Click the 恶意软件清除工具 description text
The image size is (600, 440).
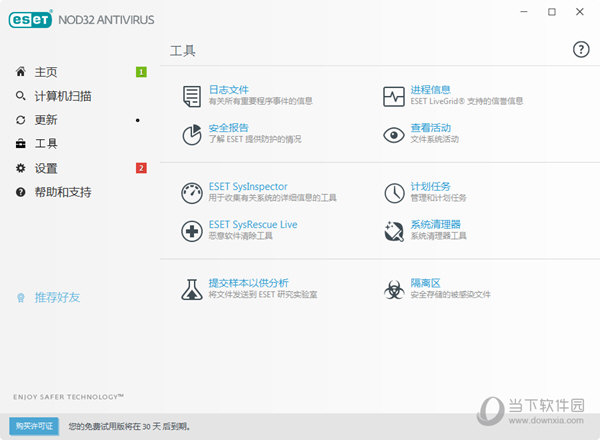pyautogui.click(x=240, y=236)
